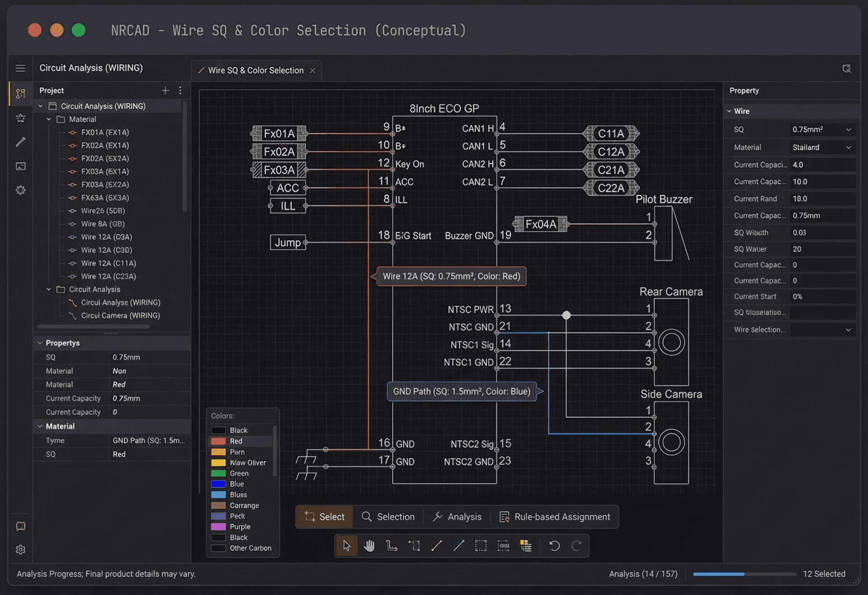Screen dimensions: 868x595
Task: Open the color table list tool
Action: tap(525, 546)
